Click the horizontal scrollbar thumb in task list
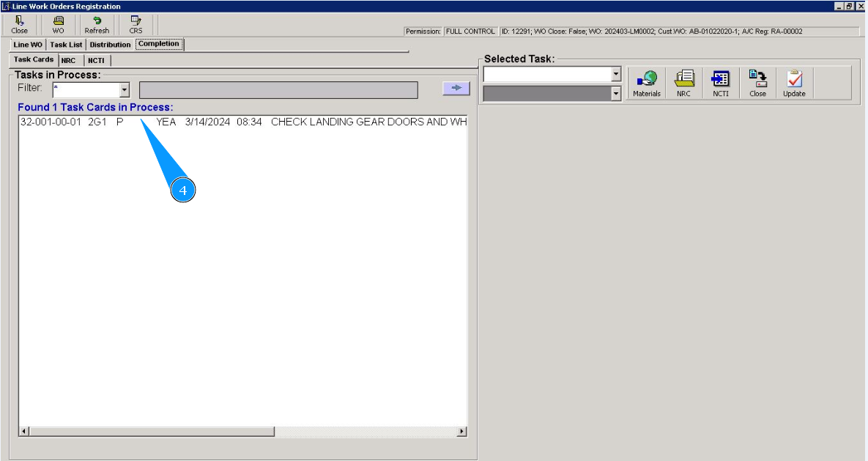Screen dimensions: 868x461 (152, 431)
